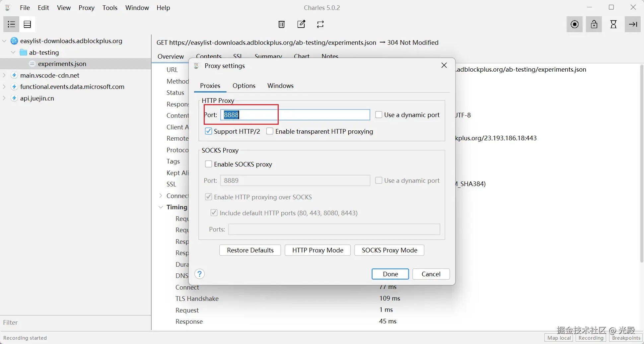
Task: Select the ab-testing folder icon
Action: click(23, 52)
